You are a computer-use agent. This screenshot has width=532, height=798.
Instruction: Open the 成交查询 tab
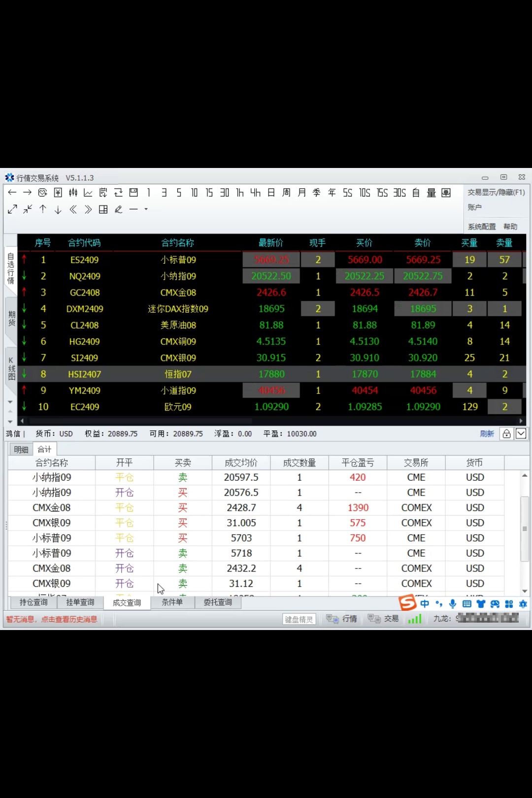(x=127, y=603)
